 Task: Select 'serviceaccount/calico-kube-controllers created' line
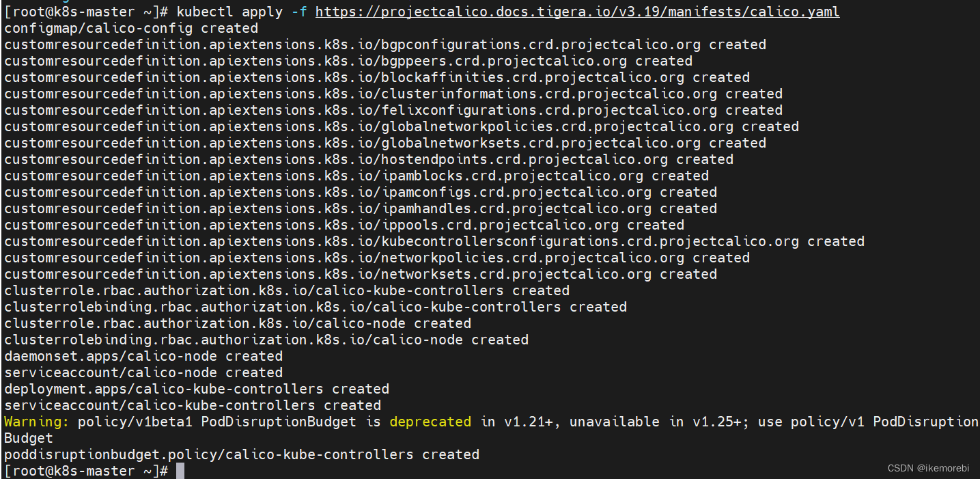coord(193,405)
